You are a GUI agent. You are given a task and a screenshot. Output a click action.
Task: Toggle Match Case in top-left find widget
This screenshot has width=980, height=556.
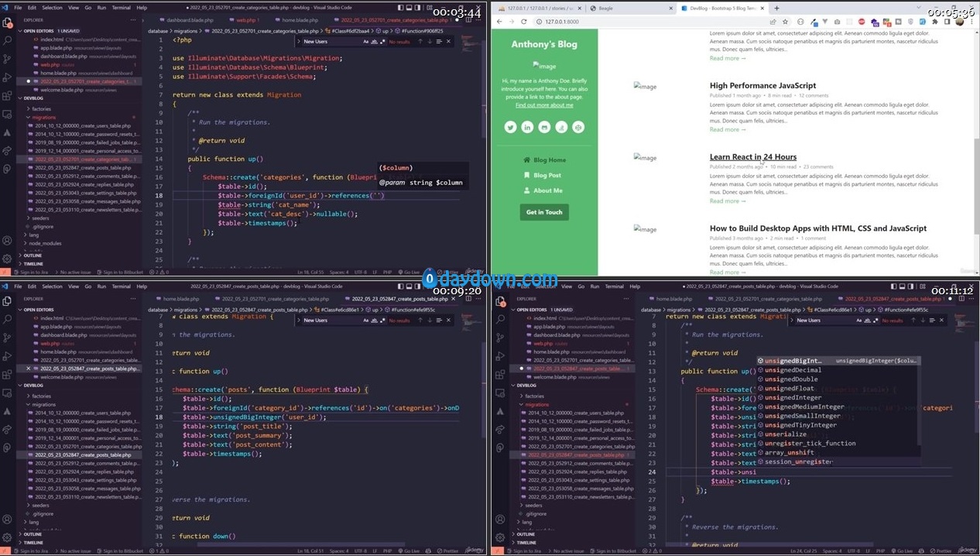pos(367,41)
